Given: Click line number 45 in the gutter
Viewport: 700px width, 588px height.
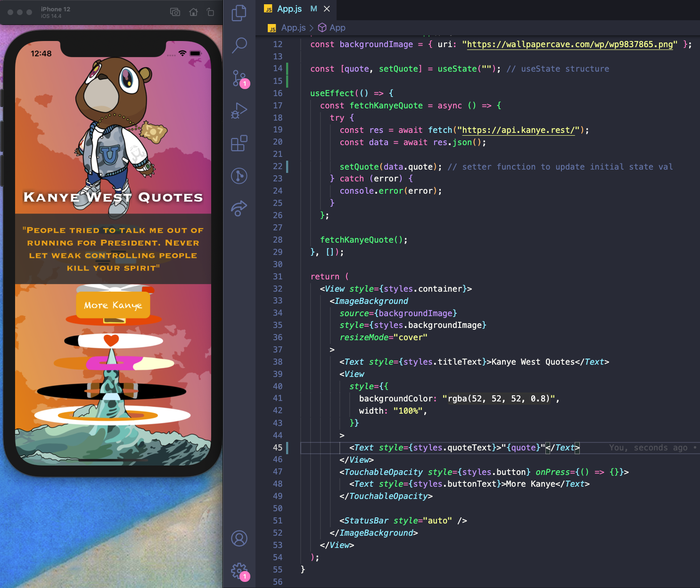Looking at the screenshot, I should (x=278, y=448).
